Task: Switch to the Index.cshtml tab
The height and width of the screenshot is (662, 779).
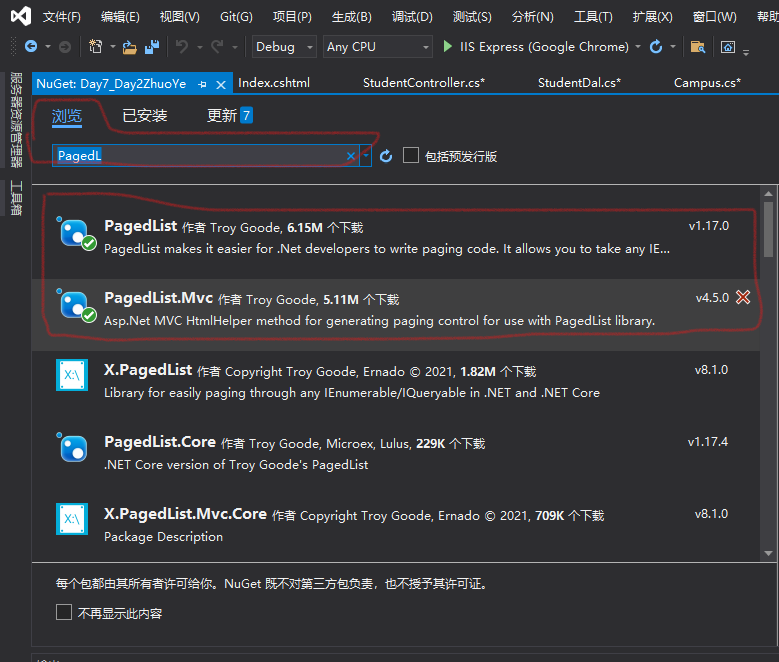Action: [x=274, y=83]
